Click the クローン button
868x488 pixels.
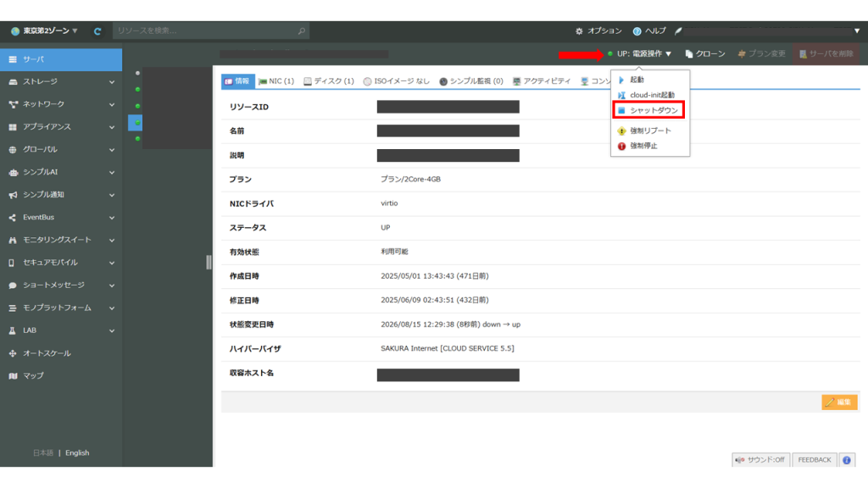click(x=704, y=53)
